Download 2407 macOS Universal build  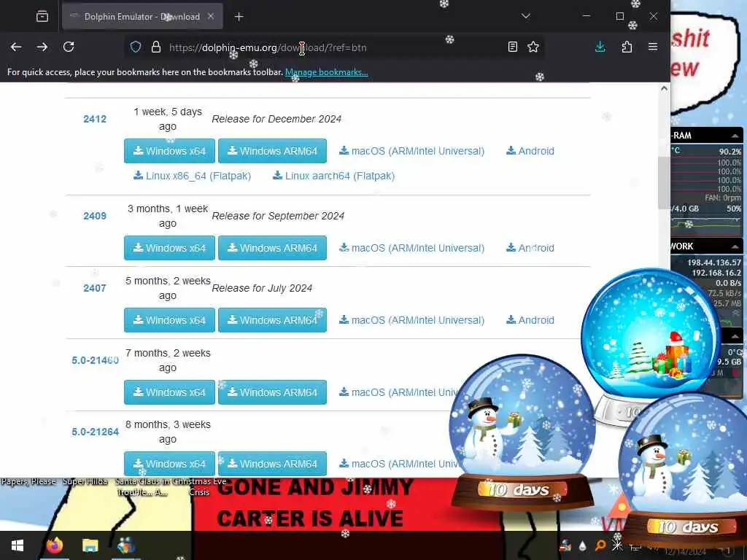click(x=411, y=320)
